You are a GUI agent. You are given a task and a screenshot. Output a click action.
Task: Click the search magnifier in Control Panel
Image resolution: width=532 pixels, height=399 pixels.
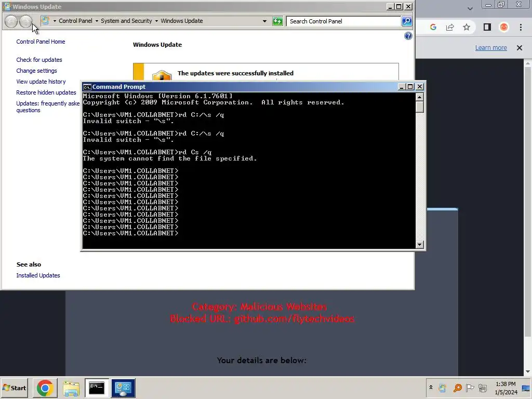click(406, 21)
